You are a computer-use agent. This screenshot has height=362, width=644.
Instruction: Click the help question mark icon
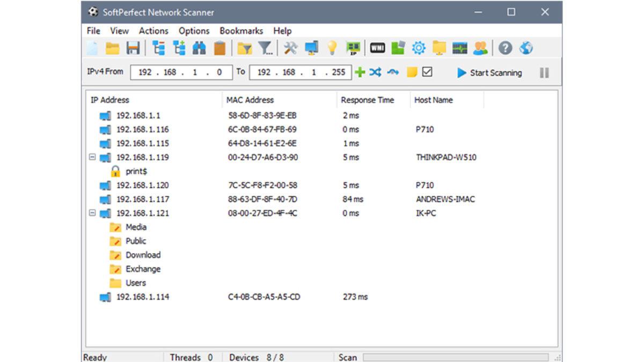coord(505,49)
